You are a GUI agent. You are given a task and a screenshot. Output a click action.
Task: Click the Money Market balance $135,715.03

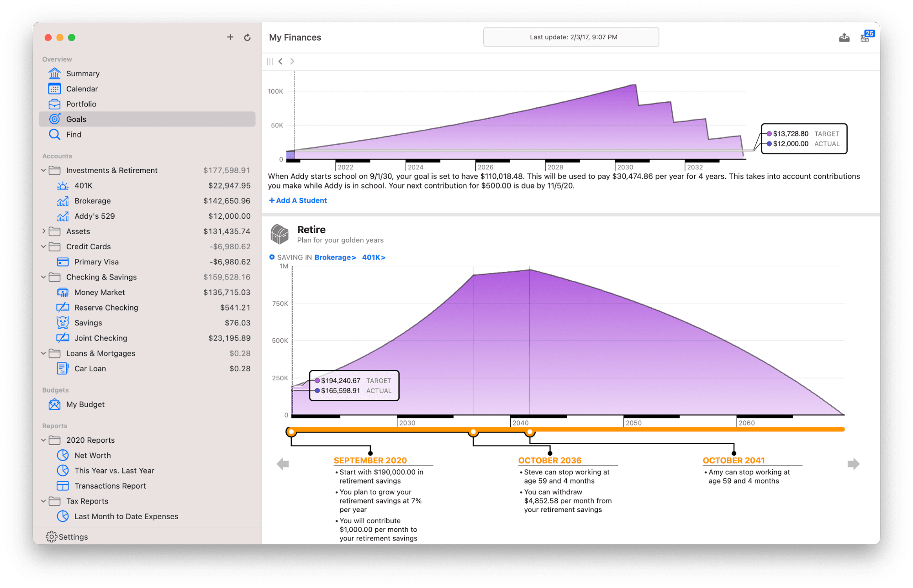[227, 292]
